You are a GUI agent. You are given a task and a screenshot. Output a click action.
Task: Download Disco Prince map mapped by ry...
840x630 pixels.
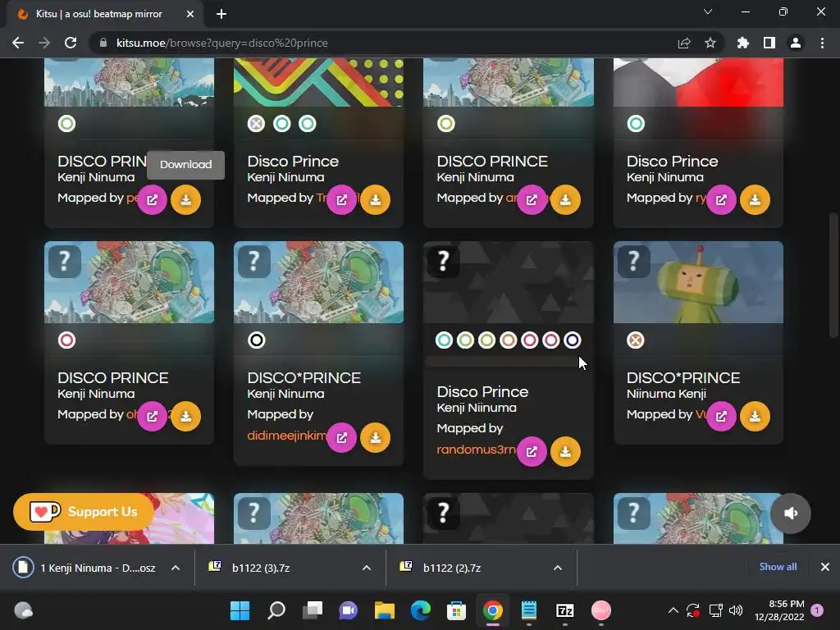[x=755, y=200]
